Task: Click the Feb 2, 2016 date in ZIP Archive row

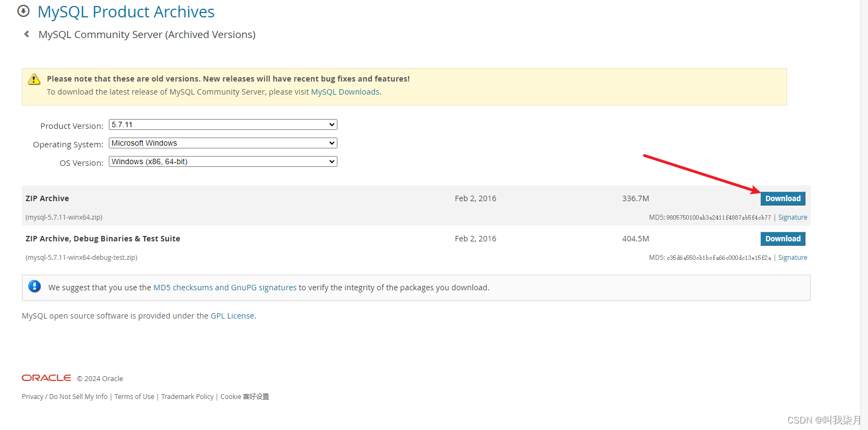Action: click(x=476, y=198)
